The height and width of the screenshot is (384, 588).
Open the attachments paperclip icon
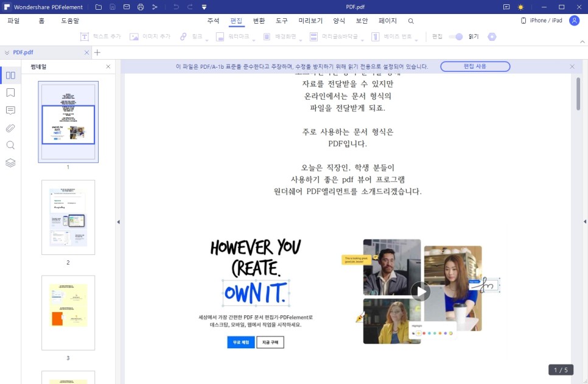[10, 128]
